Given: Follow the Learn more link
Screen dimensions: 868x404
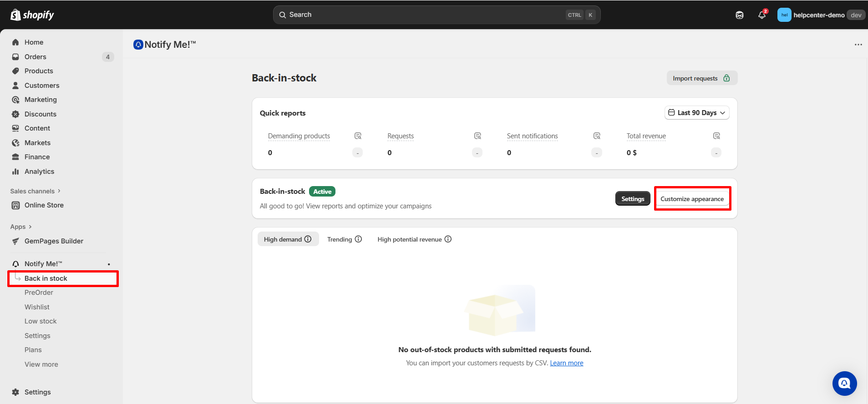Looking at the screenshot, I should (x=566, y=363).
